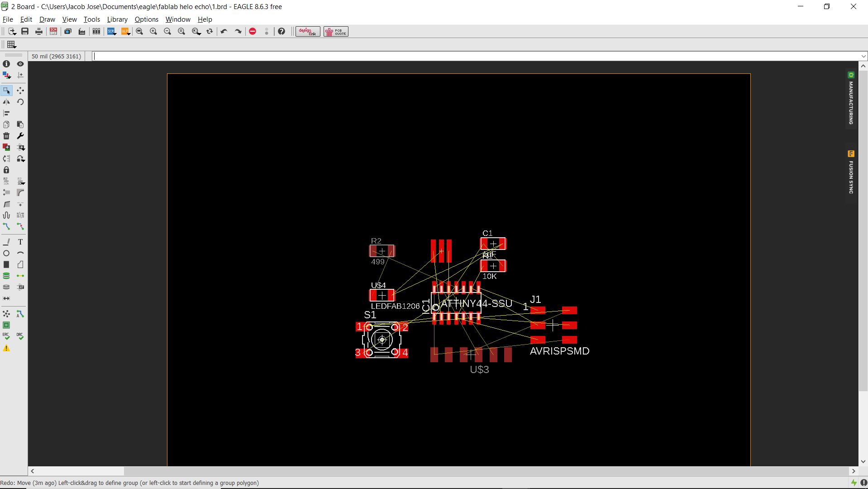Select the Ripup tool
The height and width of the screenshot is (489, 868).
[20, 226]
